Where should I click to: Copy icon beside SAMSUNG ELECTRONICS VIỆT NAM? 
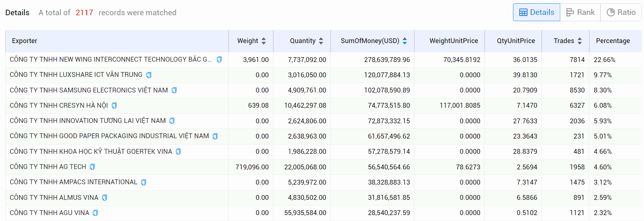(174, 90)
